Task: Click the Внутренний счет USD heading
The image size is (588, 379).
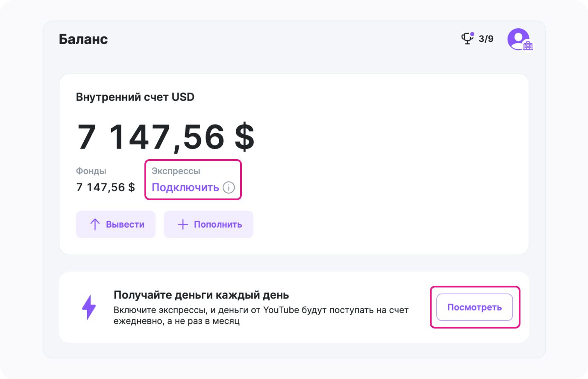Action: 135,97
